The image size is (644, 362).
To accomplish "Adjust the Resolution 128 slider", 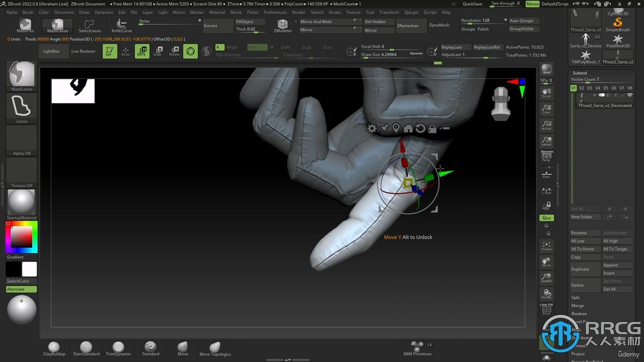I will pyautogui.click(x=483, y=21).
